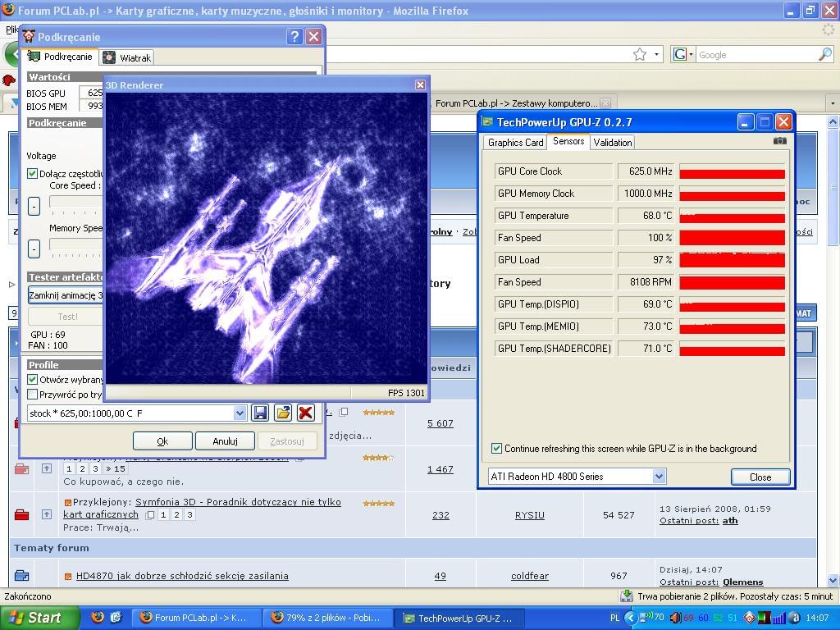Open the stock profile dropdown list
Screen dimensions: 840x630
240,413
